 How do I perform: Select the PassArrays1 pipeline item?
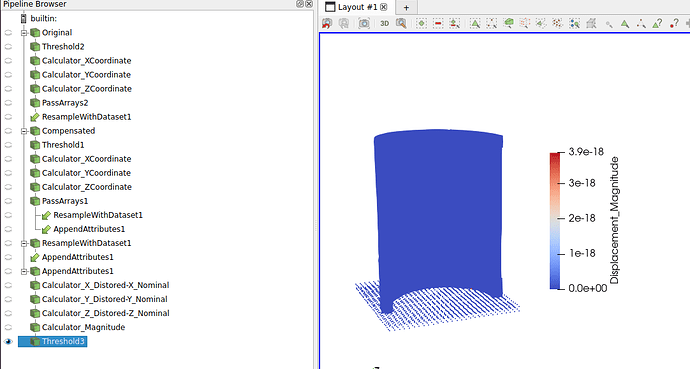(x=65, y=201)
